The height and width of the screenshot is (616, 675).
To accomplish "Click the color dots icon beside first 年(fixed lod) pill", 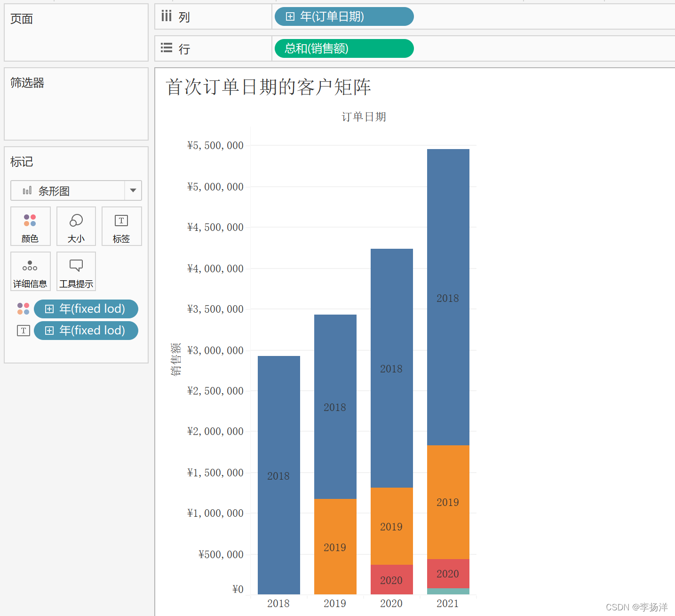I will [x=24, y=309].
